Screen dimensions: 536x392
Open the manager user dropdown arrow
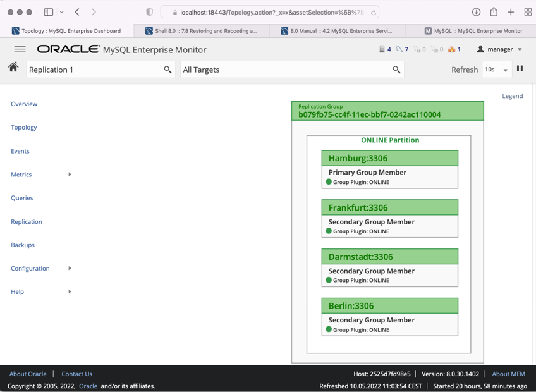[520, 49]
